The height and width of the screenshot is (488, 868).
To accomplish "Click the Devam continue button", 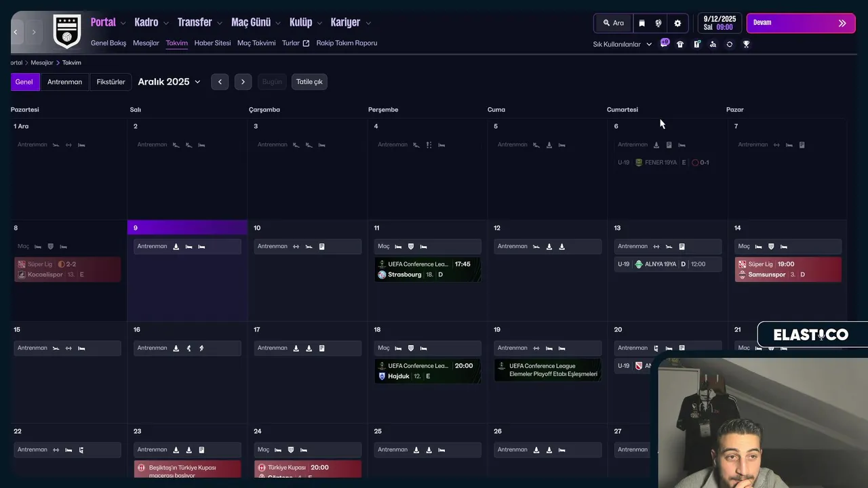I will [801, 23].
